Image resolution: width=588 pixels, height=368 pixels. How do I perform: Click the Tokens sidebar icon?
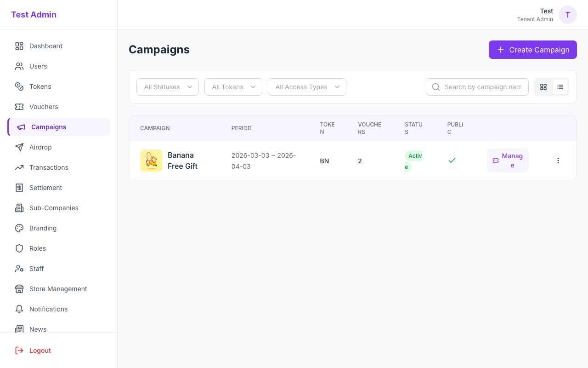tap(19, 86)
